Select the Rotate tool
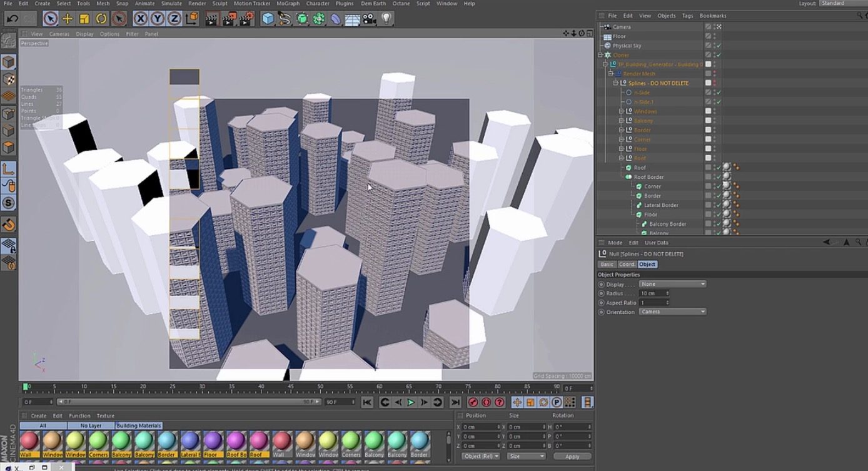Viewport: 868px width, 471px height. 101,19
